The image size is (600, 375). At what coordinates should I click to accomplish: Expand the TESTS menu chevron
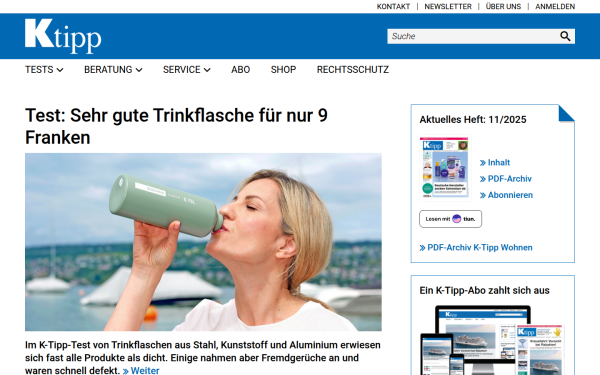[60, 70]
